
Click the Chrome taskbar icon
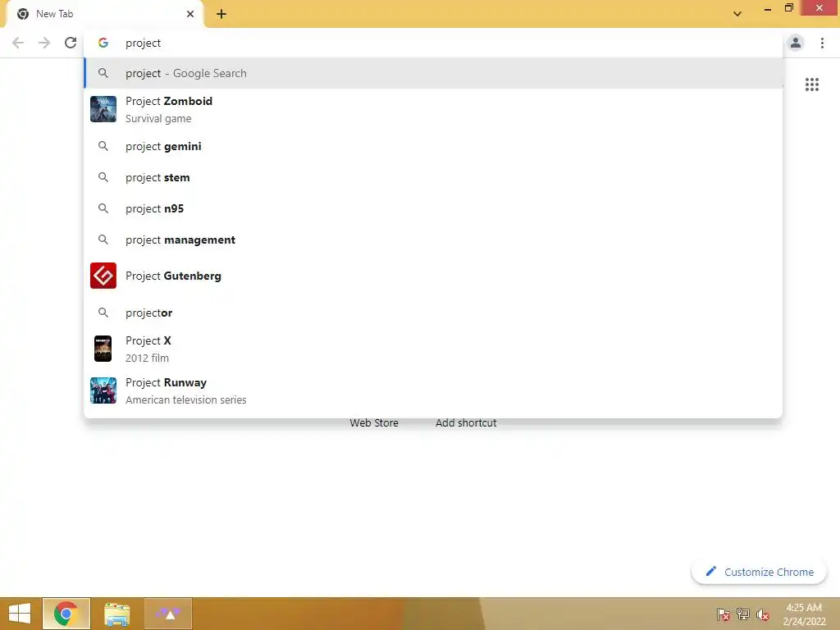tap(66, 614)
